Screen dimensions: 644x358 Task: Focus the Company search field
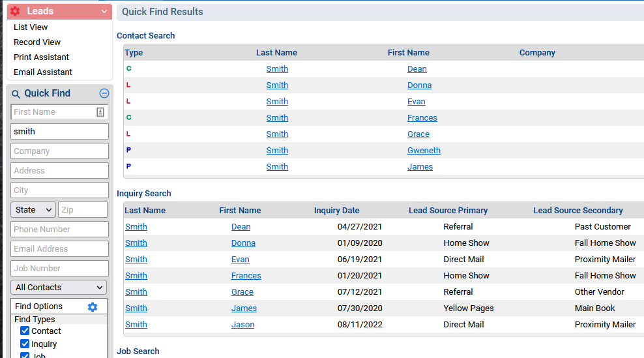tap(59, 151)
